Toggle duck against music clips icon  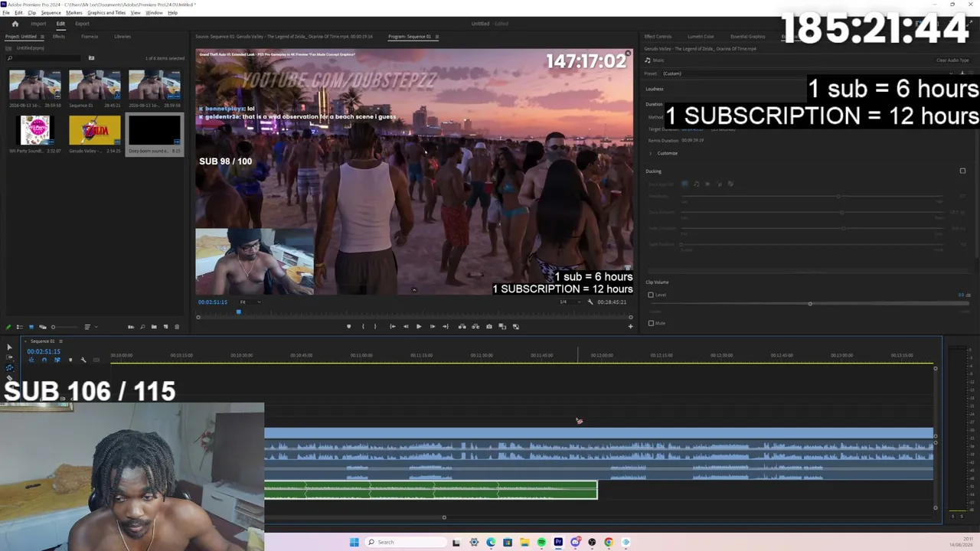696,184
